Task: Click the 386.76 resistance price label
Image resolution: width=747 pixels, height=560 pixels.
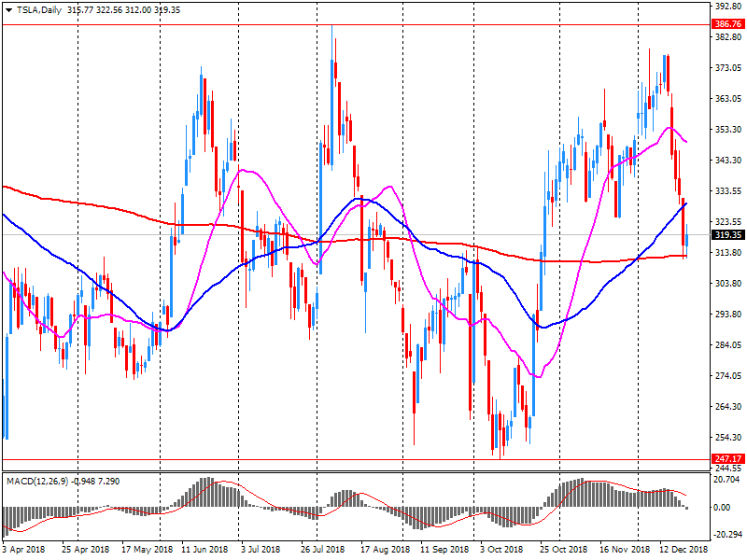Action: tap(728, 24)
